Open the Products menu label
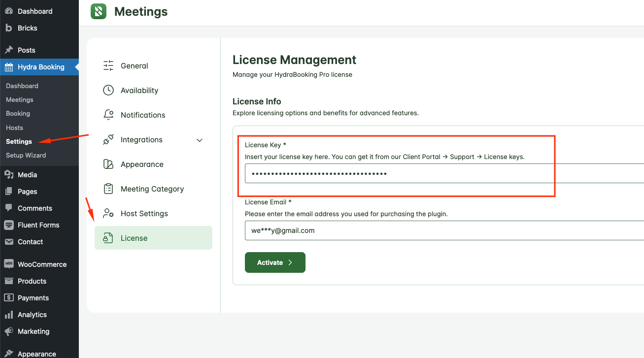The width and height of the screenshot is (644, 358). point(32,281)
